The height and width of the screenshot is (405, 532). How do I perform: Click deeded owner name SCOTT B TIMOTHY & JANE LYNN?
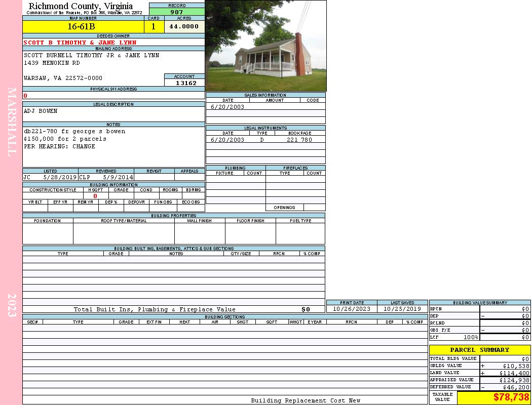click(80, 43)
